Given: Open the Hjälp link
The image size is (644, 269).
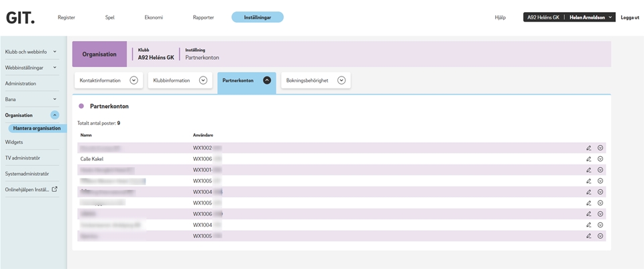Looking at the screenshot, I should tap(500, 17).
